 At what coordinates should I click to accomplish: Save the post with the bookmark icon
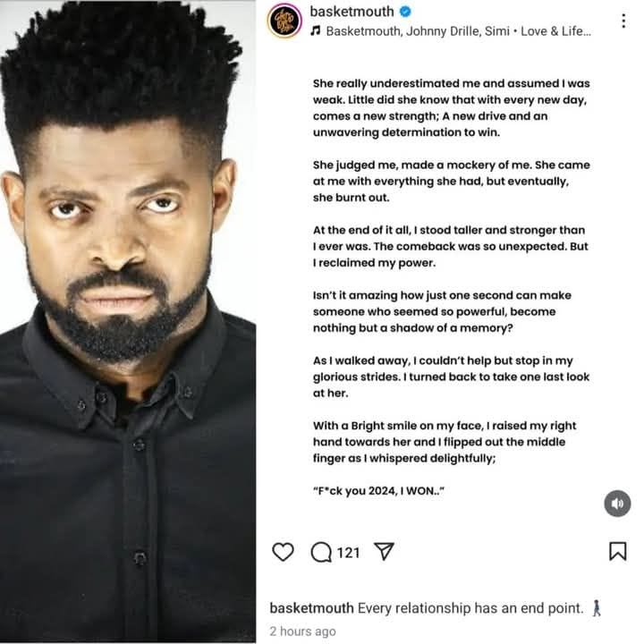tap(617, 551)
